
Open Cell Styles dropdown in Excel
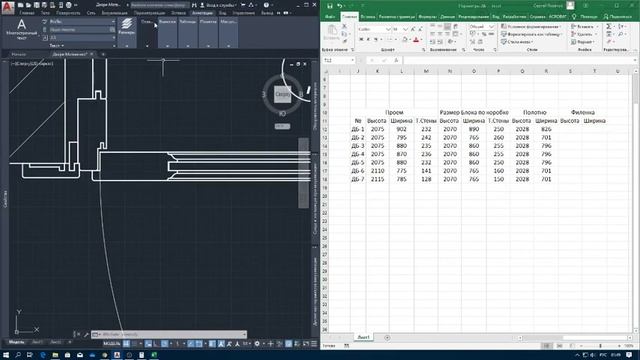click(517, 42)
